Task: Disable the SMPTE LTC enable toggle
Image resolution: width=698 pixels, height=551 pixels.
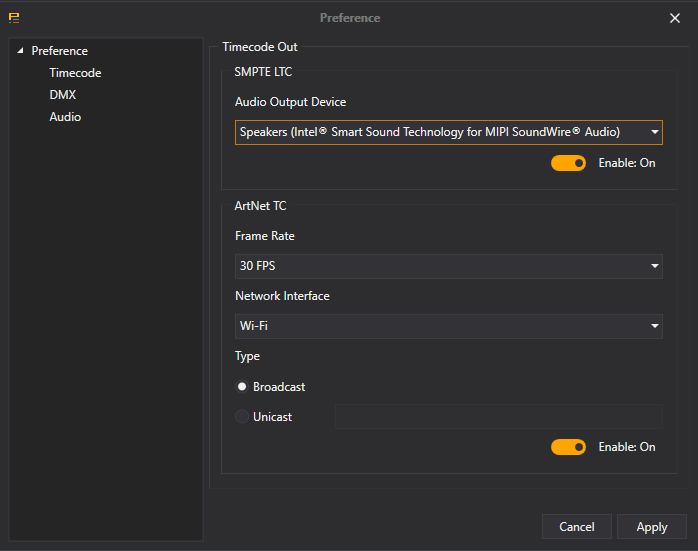Action: click(x=568, y=163)
